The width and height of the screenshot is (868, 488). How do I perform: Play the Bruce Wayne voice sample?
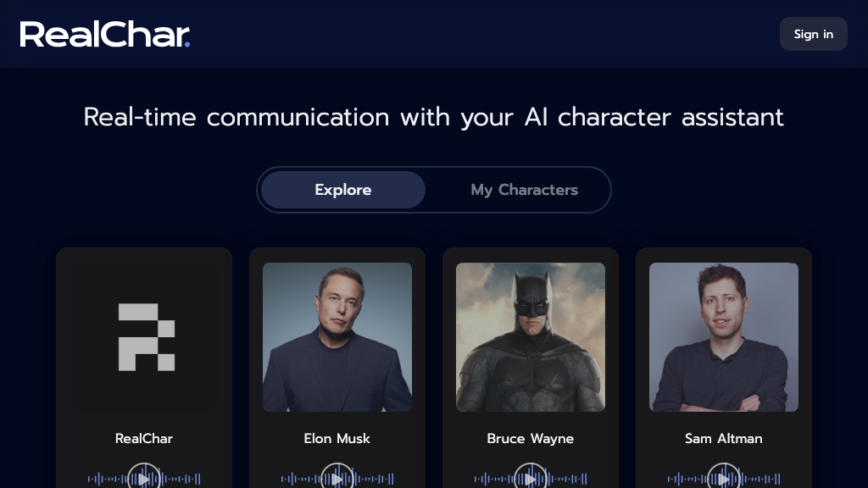click(531, 479)
